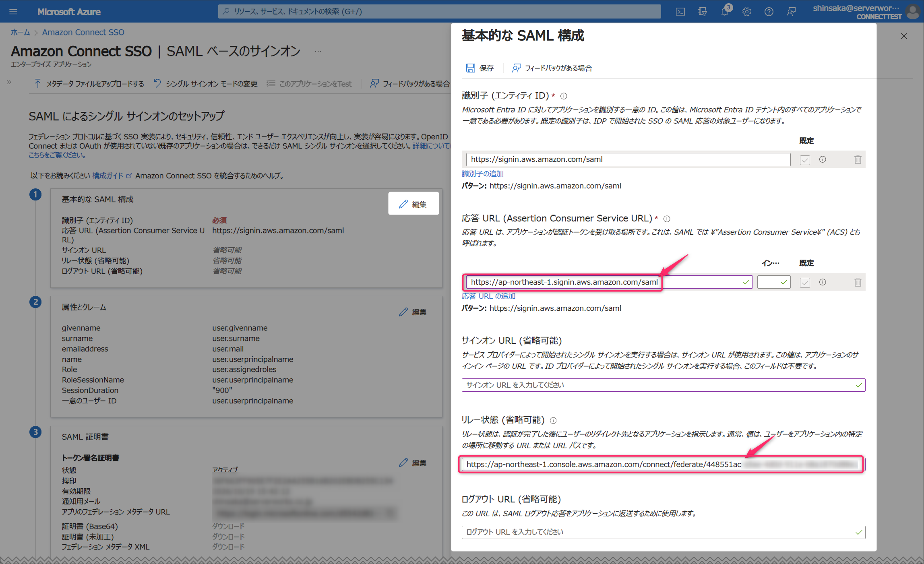Image resolution: width=924 pixels, height=564 pixels.
Task: Toggle the 既定 checkbox for the reply URL row
Action: [x=805, y=282]
